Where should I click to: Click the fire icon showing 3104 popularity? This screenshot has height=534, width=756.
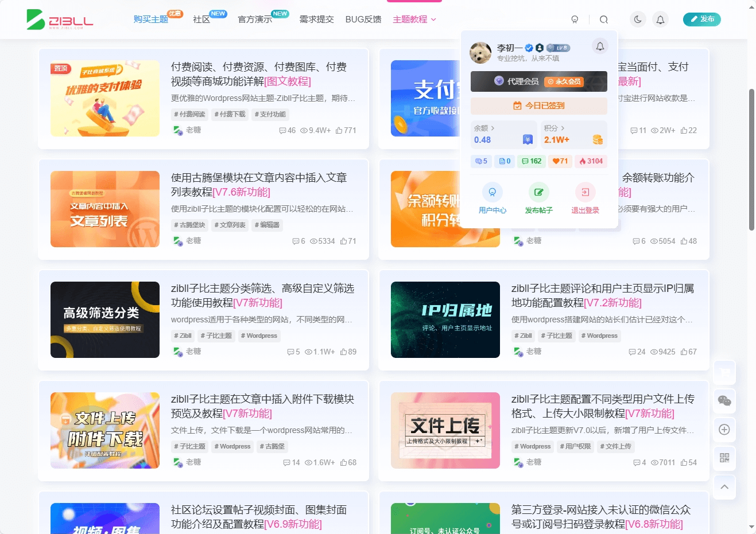click(x=591, y=161)
